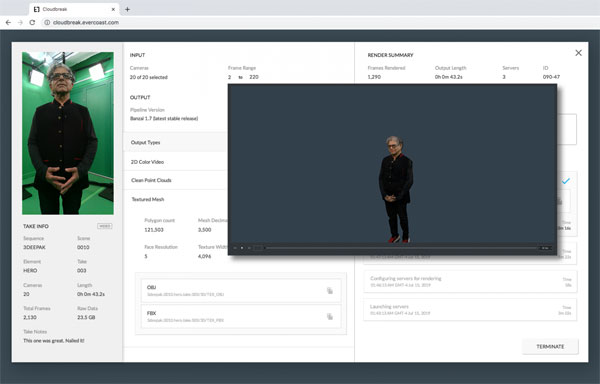Click the Frames Rendered value 1,290
The image size is (600, 384).
374,76
